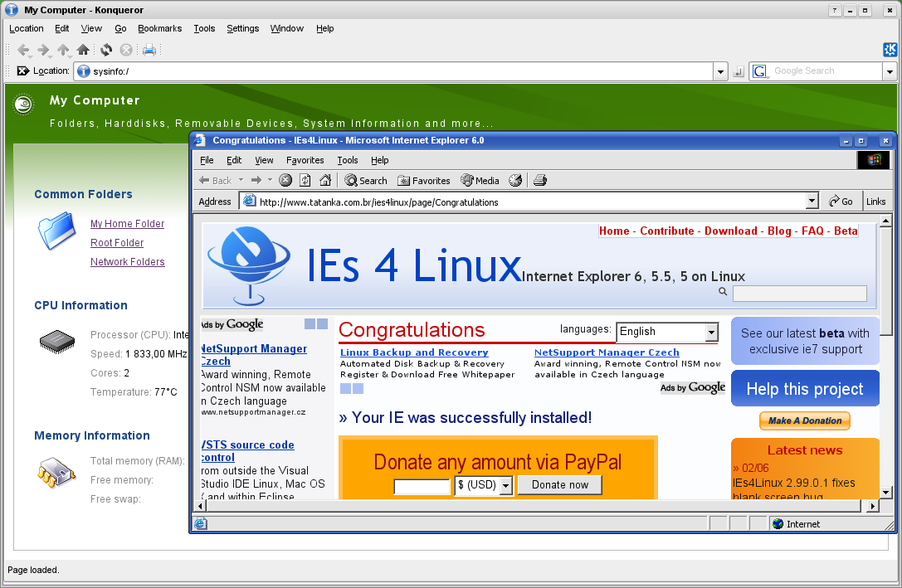Expand the Konqueror Location history dropdown

pyautogui.click(x=720, y=72)
